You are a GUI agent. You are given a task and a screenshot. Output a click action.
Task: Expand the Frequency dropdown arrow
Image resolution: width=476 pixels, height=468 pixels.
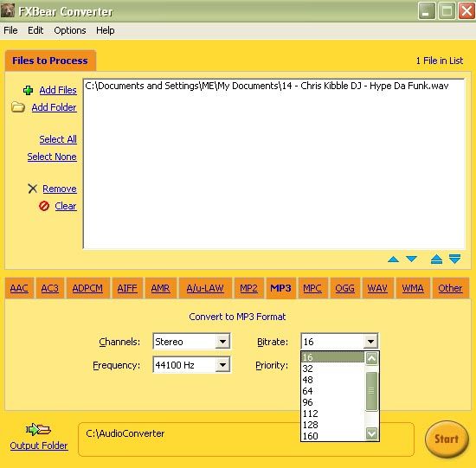pyautogui.click(x=222, y=364)
